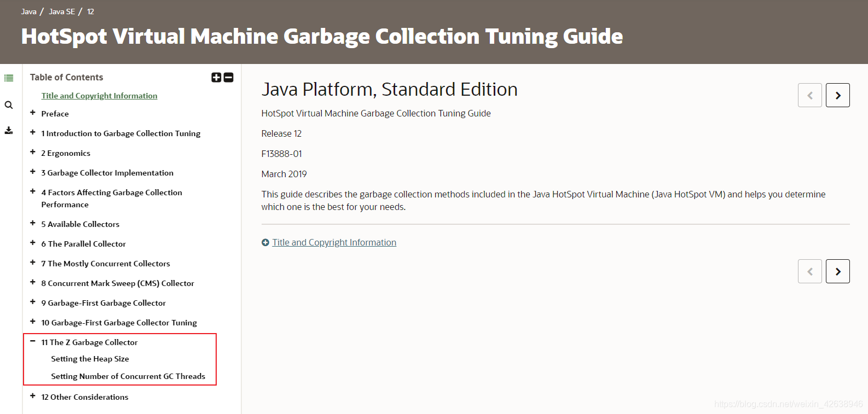Open 5 Available Collectors chapter
This screenshot has width=868, height=414.
[80, 224]
